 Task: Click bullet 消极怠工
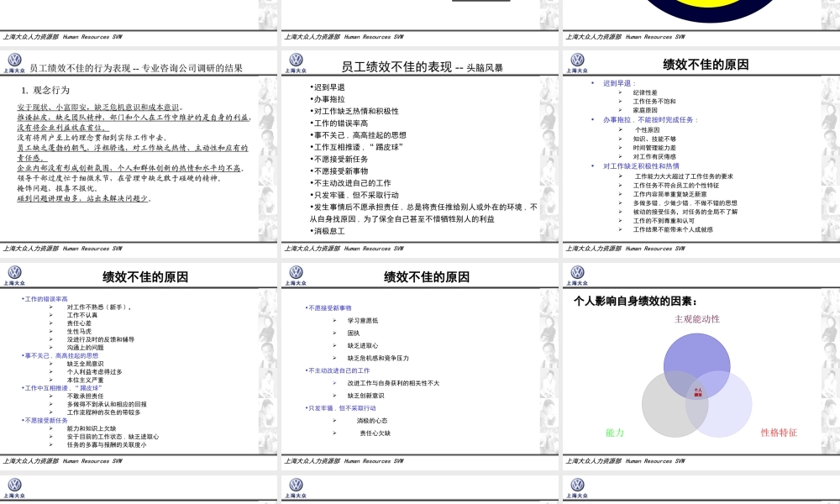coord(328,231)
